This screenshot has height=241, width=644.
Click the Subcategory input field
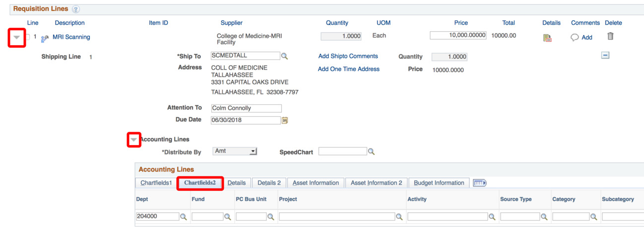[x=623, y=217]
